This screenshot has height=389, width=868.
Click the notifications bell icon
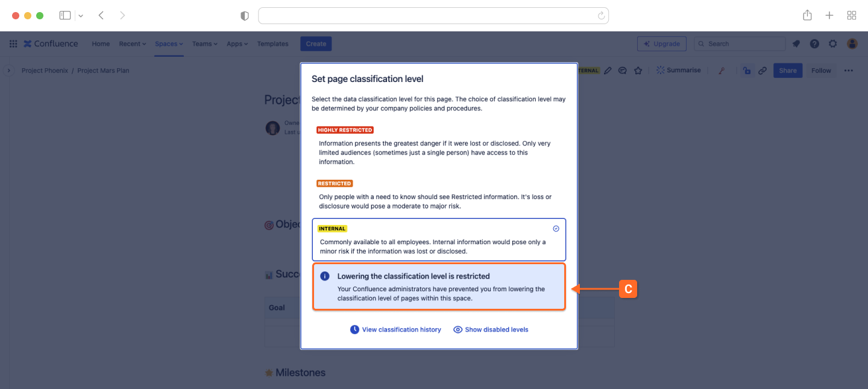[x=796, y=44]
